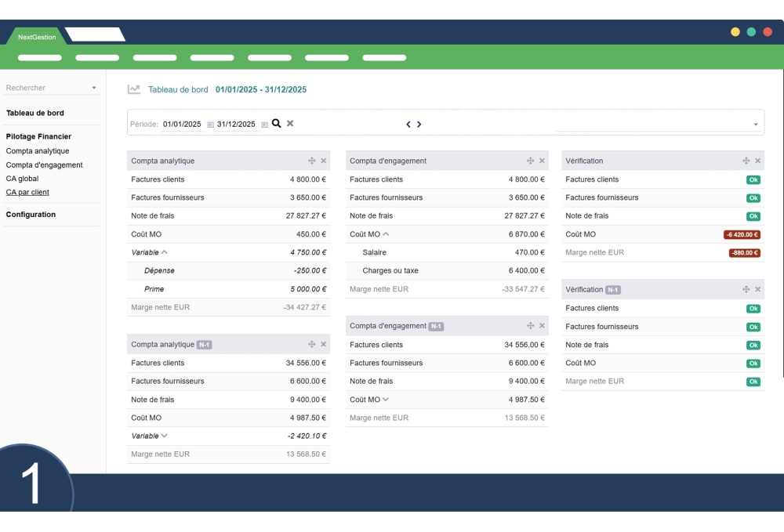784x532 pixels.
Task: Click the search magnifier in the period bar
Action: click(x=276, y=124)
